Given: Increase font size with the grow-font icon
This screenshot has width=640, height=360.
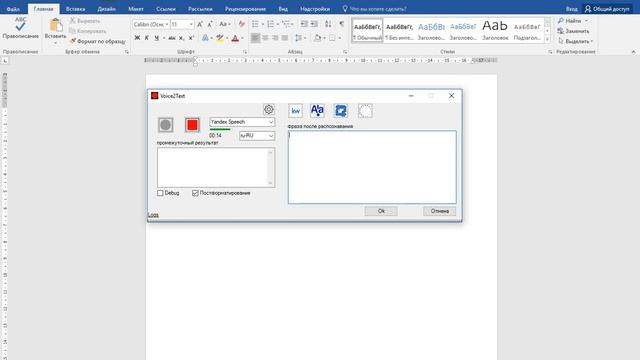Looking at the screenshot, I should (200, 24).
